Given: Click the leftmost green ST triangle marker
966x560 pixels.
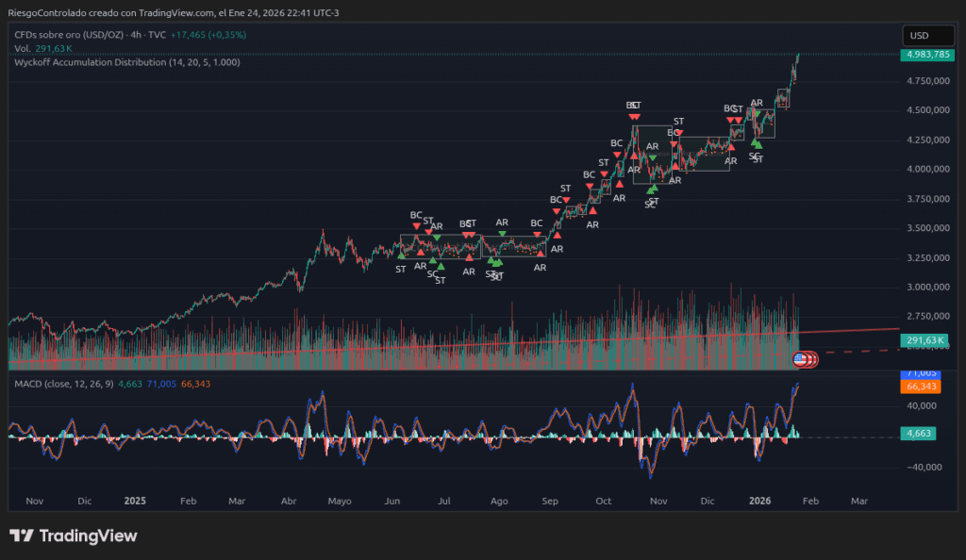Looking at the screenshot, I should coord(402,255).
